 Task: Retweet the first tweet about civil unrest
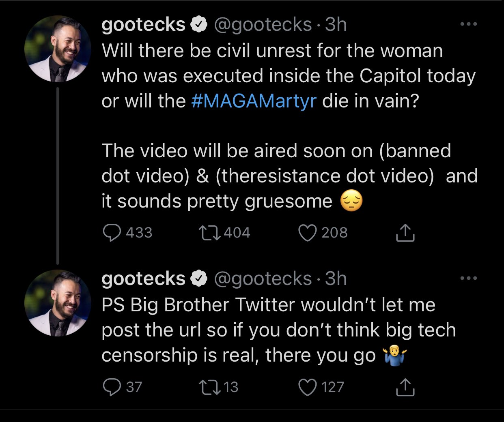point(209,233)
